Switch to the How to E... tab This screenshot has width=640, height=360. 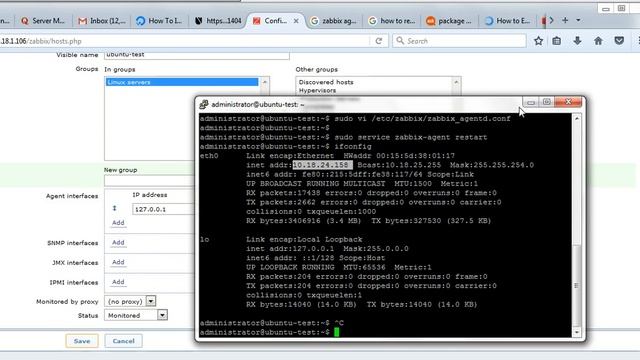(x=507, y=21)
